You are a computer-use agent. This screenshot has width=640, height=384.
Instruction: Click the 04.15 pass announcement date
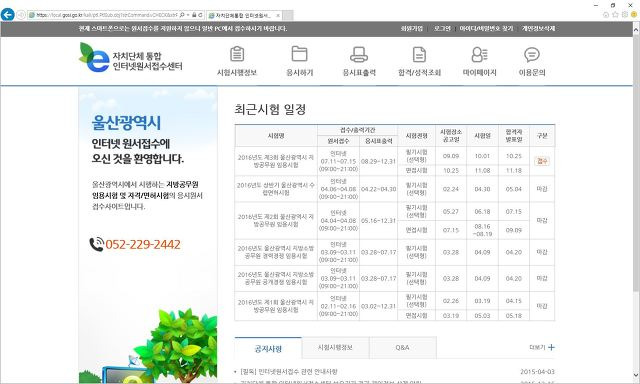click(x=513, y=301)
